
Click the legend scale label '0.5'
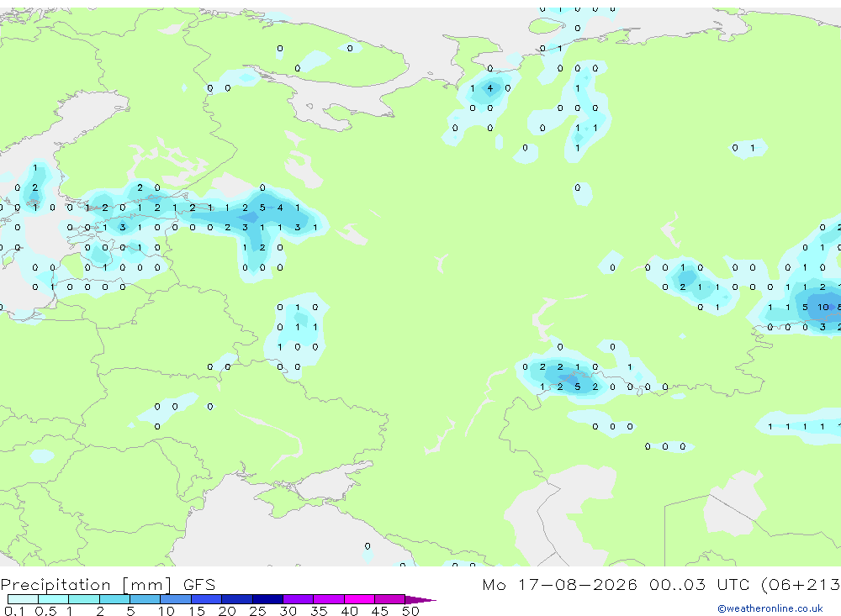tap(45, 611)
